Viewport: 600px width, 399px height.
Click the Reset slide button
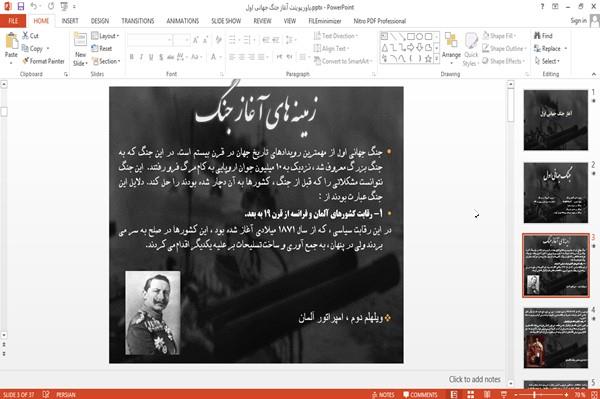point(102,49)
